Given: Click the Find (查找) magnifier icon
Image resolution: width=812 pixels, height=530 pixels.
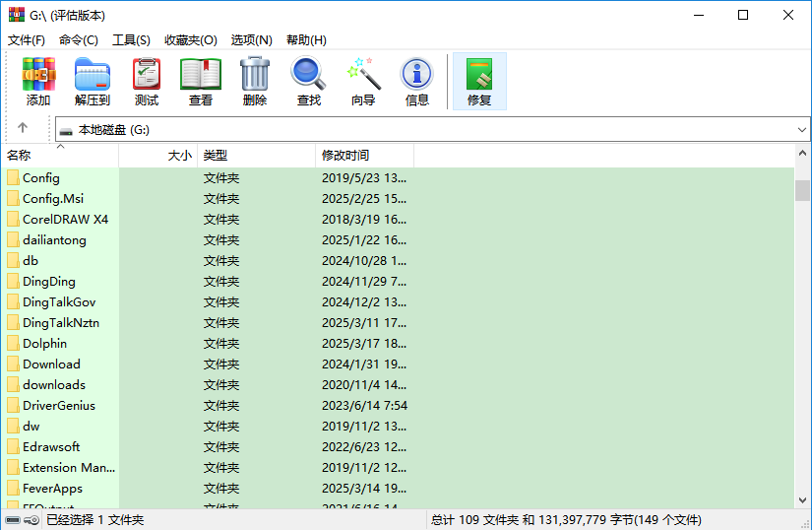Looking at the screenshot, I should [308, 81].
